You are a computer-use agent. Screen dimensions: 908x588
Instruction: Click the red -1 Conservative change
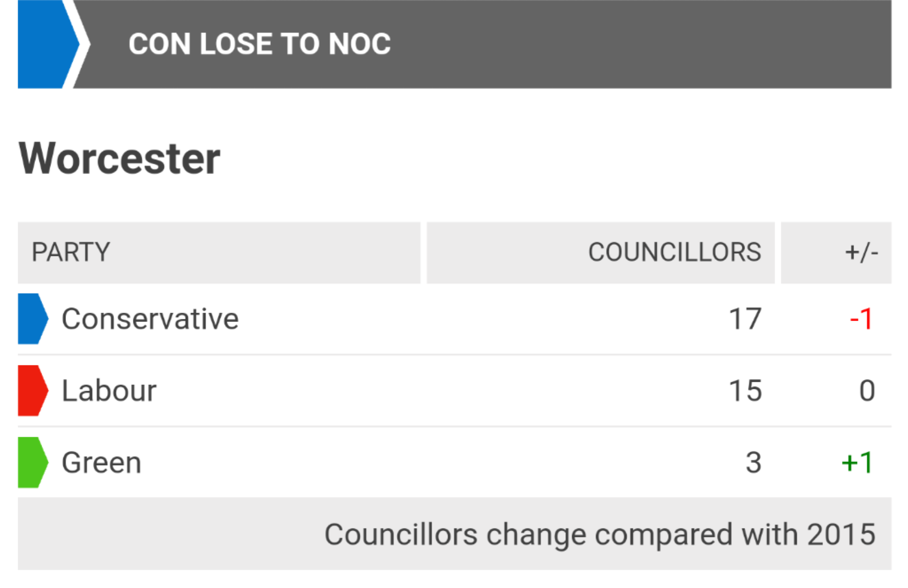click(861, 319)
